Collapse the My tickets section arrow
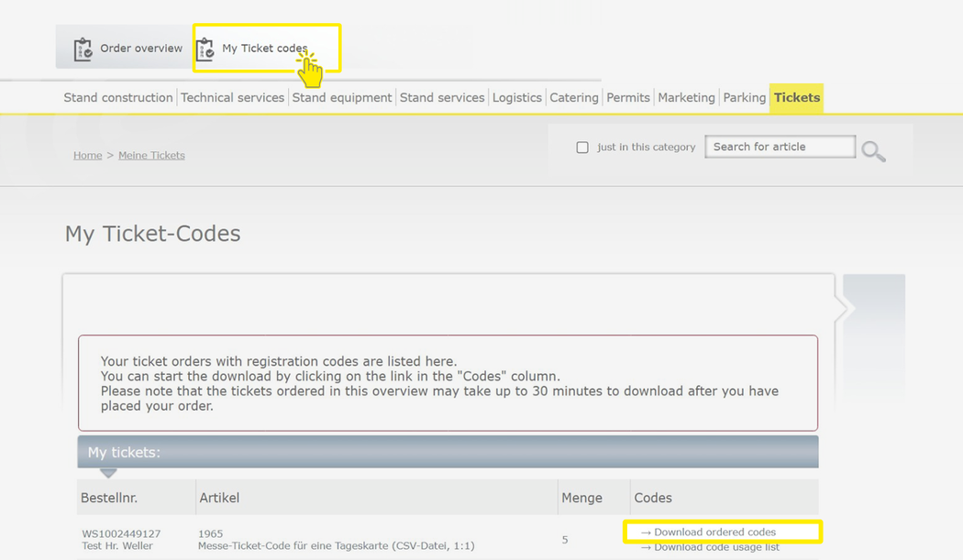Screen dimensions: 963x560 click(108, 473)
